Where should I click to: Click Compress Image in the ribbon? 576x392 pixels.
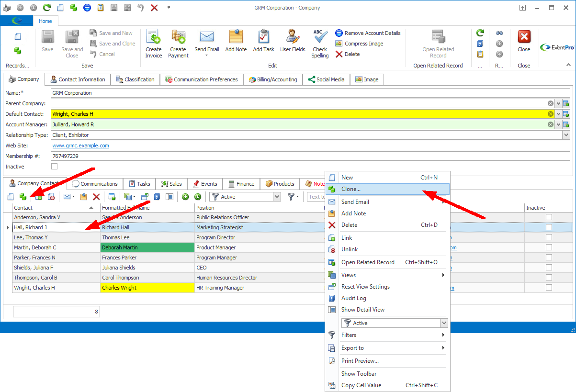tap(359, 44)
